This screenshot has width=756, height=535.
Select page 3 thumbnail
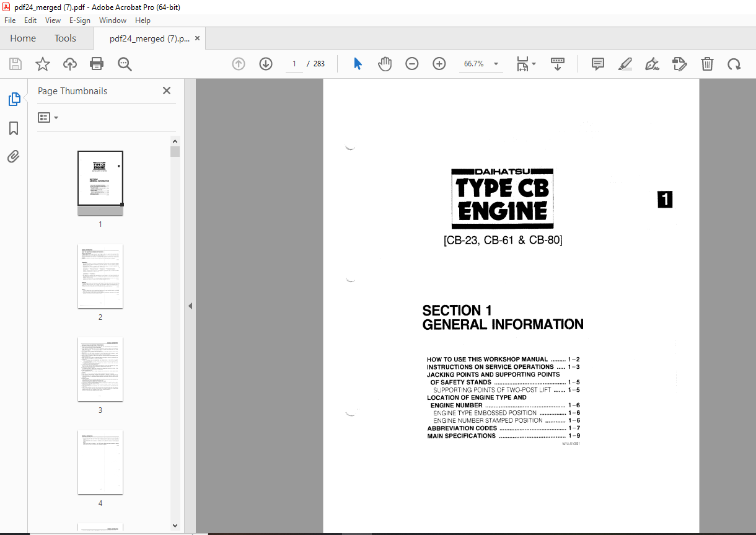100,369
